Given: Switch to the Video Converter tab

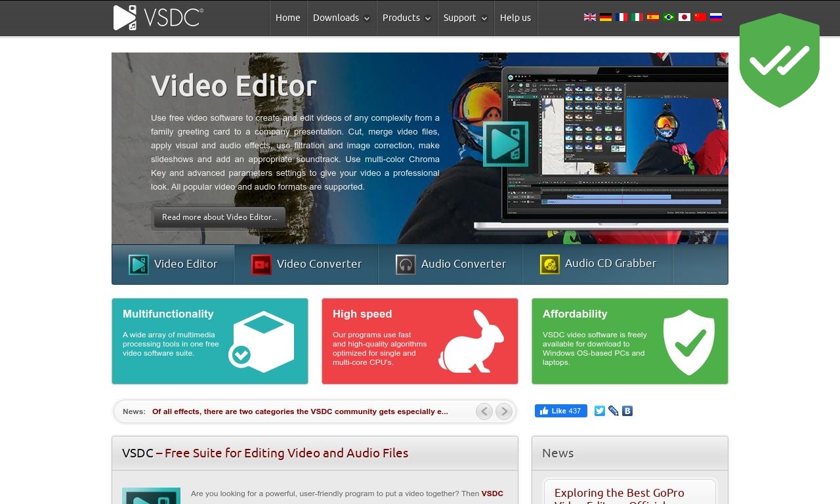Looking at the screenshot, I should tap(306, 264).
